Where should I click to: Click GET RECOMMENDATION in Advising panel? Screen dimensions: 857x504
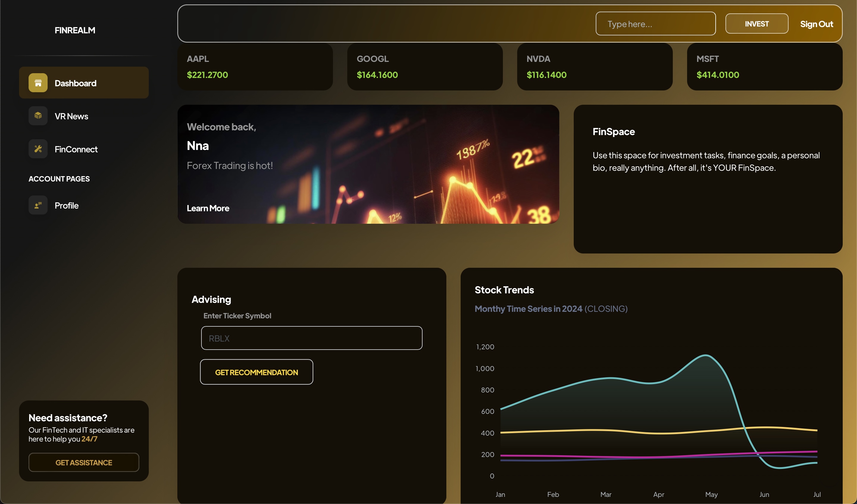[x=257, y=372]
